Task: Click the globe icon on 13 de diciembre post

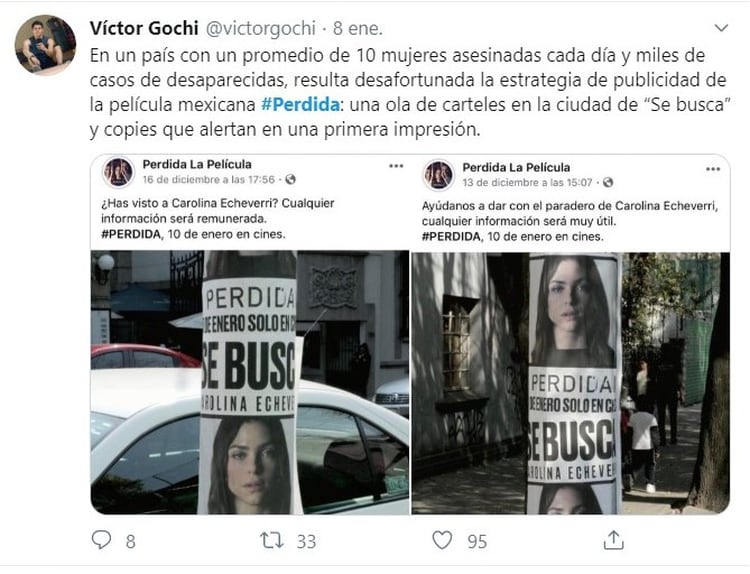Action: pyautogui.click(x=608, y=182)
